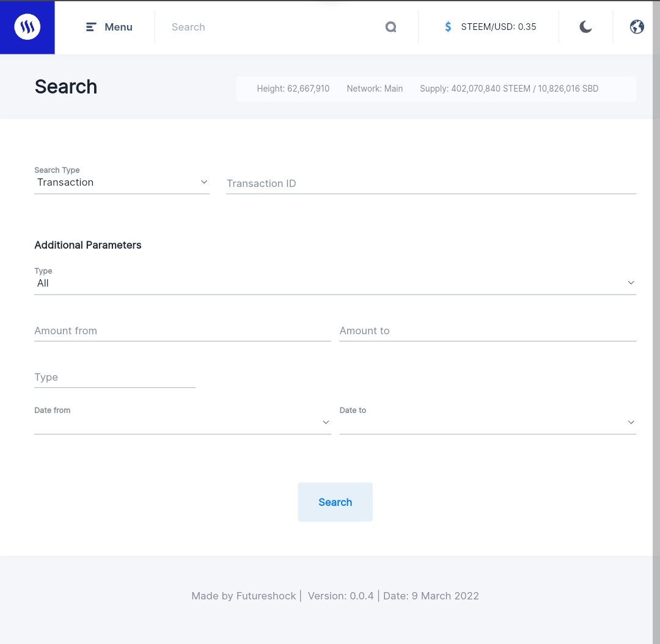Viewport: 660px width, 644px height.
Task: Click into the Transaction ID field
Action: 431,183
